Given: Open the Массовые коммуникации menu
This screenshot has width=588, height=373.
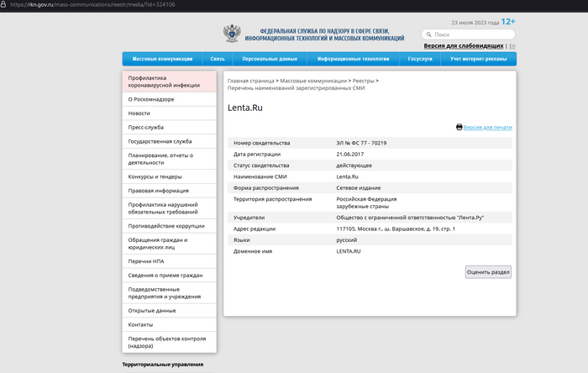Looking at the screenshot, I should click(163, 59).
